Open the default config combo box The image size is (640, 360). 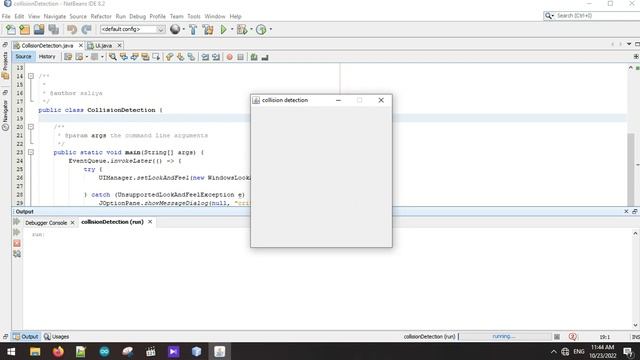click(133, 29)
